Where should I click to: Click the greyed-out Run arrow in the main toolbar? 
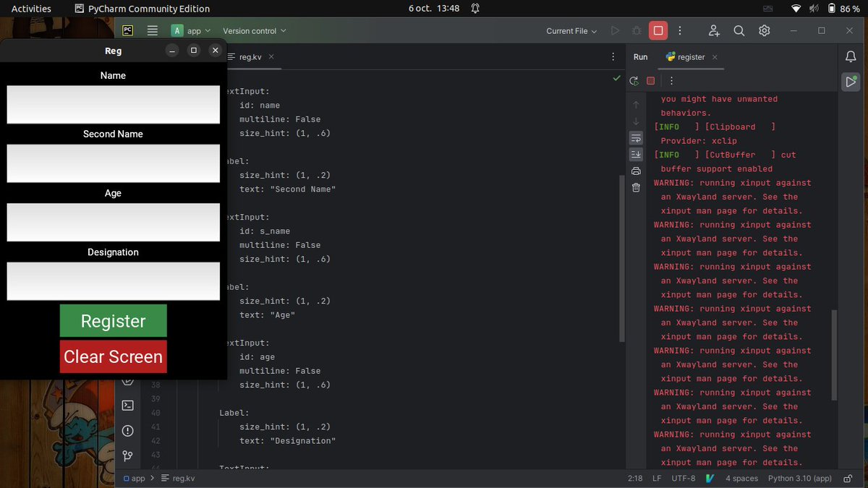point(615,30)
